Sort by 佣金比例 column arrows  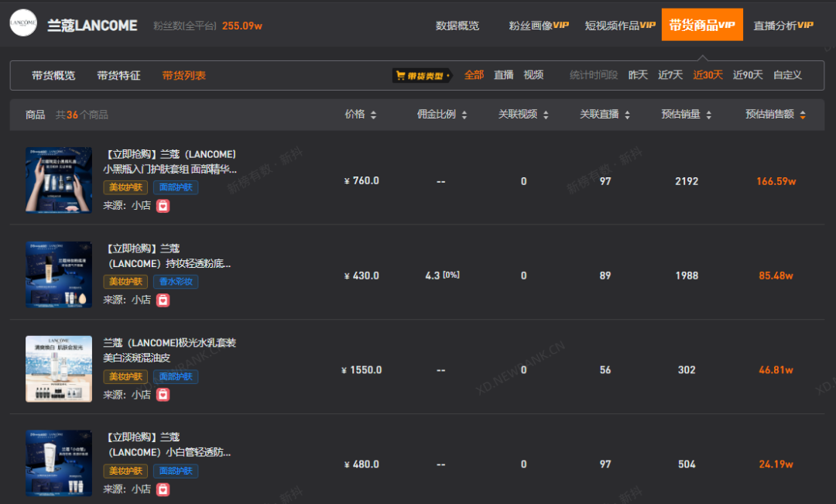click(x=464, y=115)
